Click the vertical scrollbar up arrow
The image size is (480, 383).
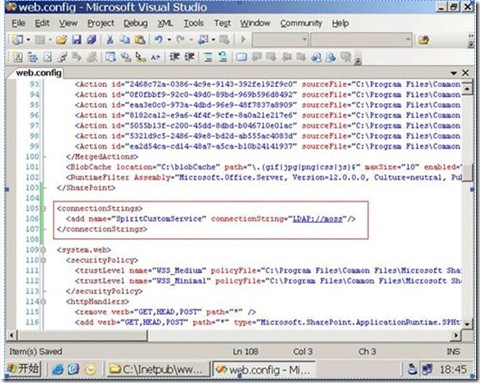click(x=467, y=88)
